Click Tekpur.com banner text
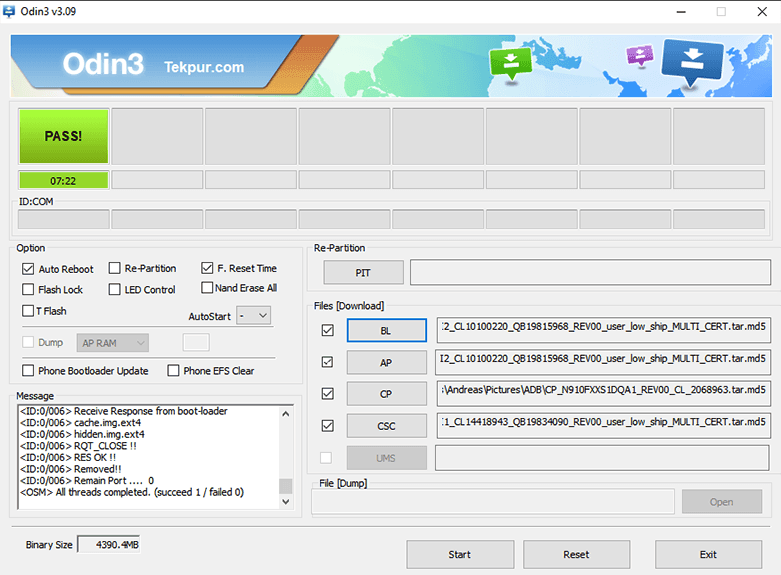The width and height of the screenshot is (781, 575). pyautogui.click(x=204, y=67)
